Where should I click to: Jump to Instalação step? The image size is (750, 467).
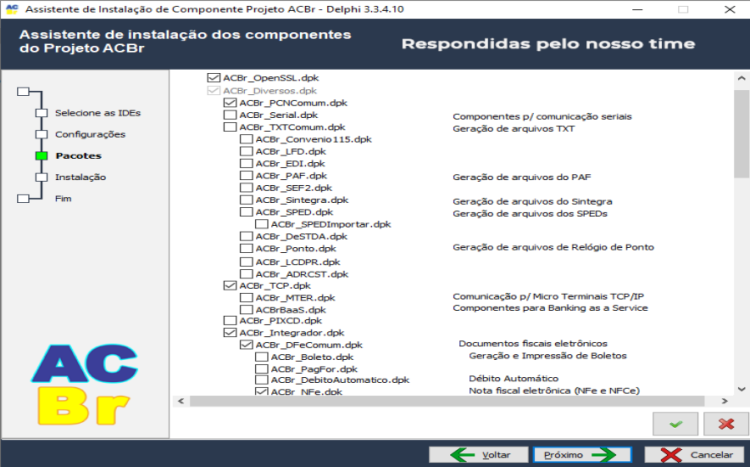click(x=80, y=177)
